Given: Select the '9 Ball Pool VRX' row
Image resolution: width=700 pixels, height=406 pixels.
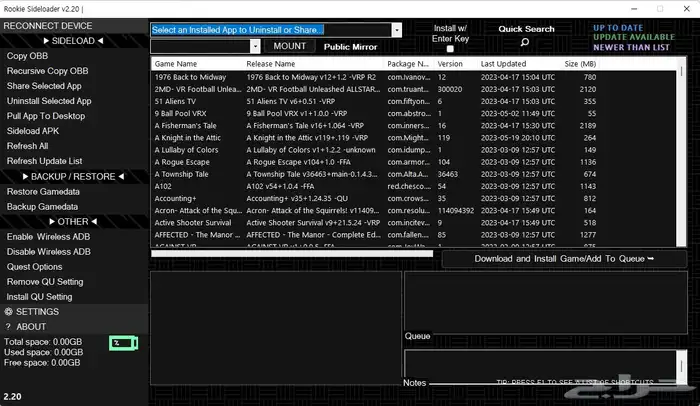Looking at the screenshot, I should click(x=375, y=113).
